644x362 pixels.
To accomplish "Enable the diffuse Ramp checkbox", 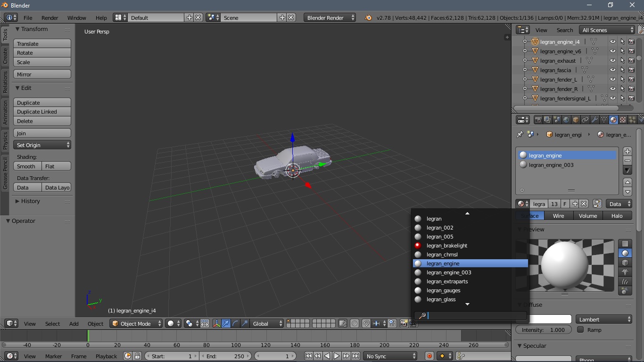I will tap(580, 329).
